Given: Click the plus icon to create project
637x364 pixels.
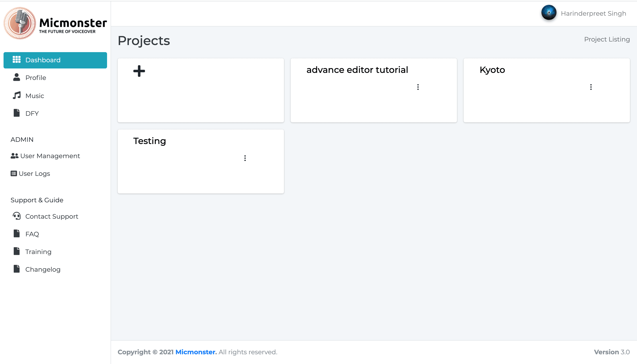Looking at the screenshot, I should [x=139, y=71].
